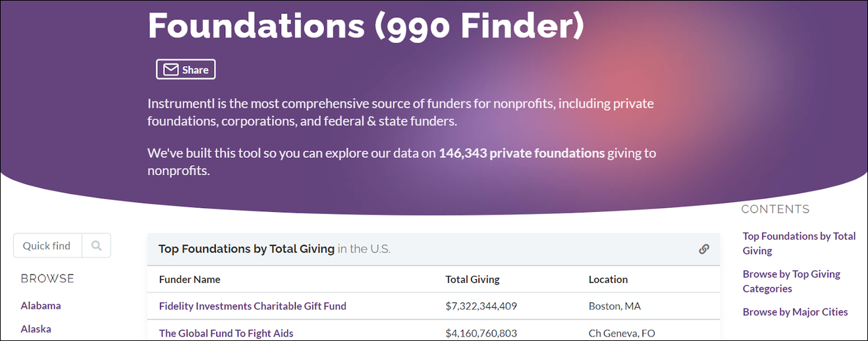Open Fidelity Investments Charitable Gift Fund
Screen dimensions: 868x341
click(253, 306)
